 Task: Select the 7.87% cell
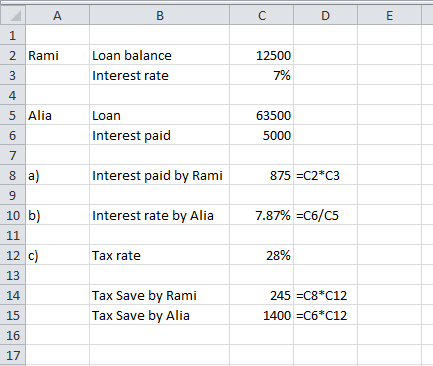pos(262,215)
